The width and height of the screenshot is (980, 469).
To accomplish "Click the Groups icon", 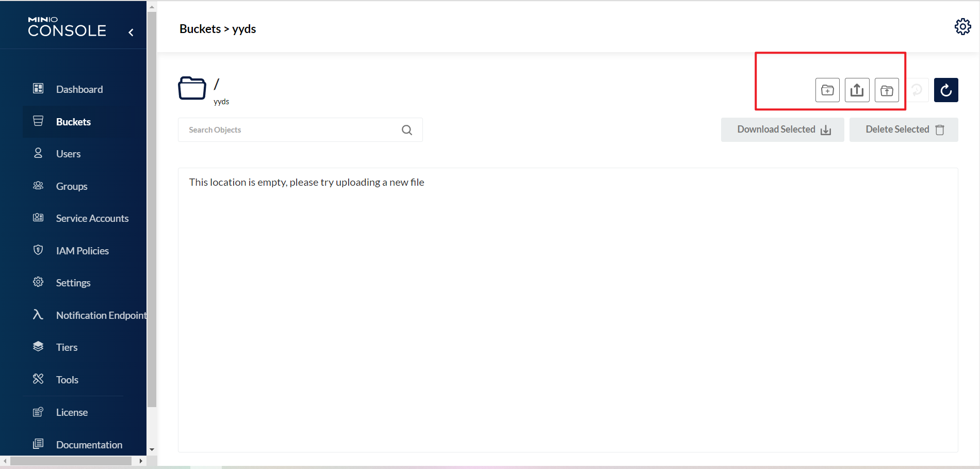I will (38, 185).
